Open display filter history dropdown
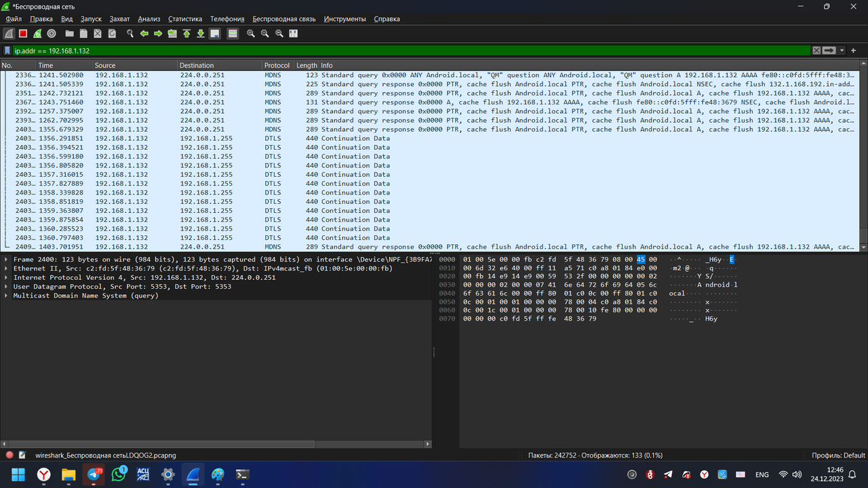Image resolution: width=868 pixels, height=488 pixels. (x=842, y=50)
